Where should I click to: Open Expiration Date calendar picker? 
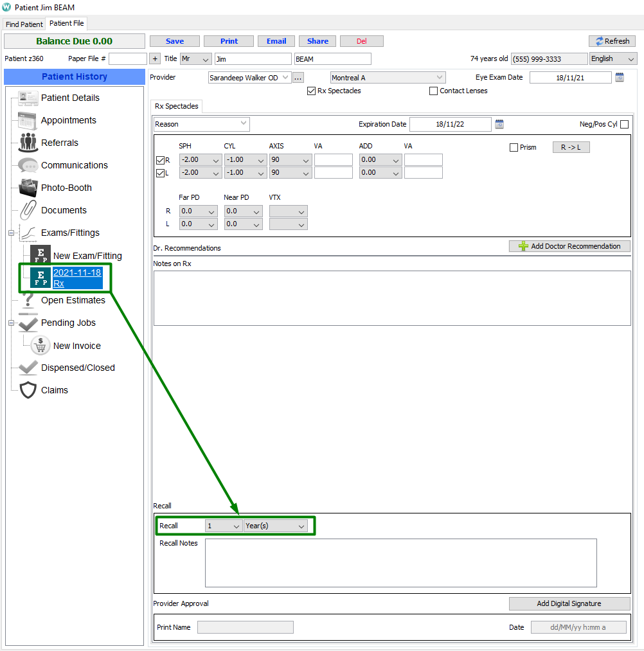[499, 124]
